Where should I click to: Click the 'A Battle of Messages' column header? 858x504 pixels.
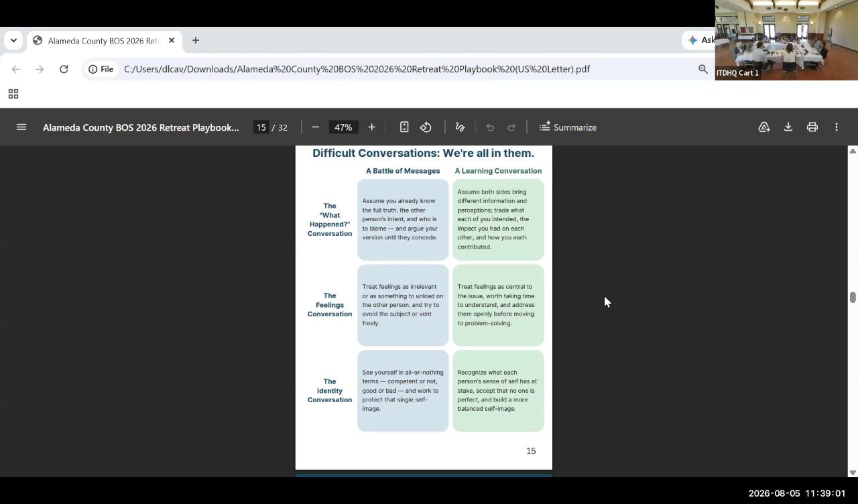tap(403, 171)
